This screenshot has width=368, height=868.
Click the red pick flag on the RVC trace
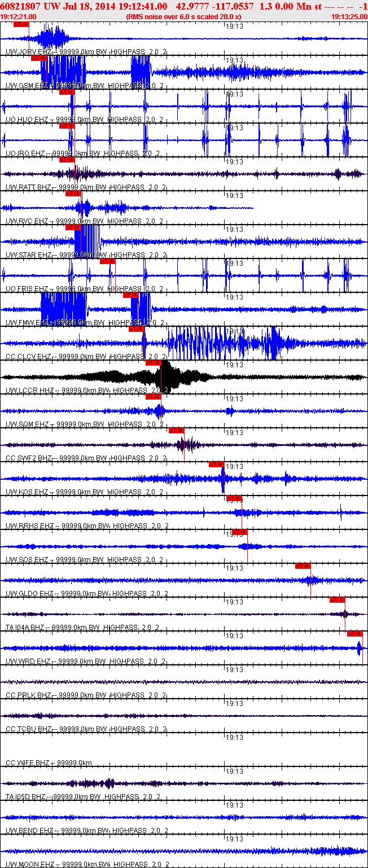pyautogui.click(x=73, y=194)
